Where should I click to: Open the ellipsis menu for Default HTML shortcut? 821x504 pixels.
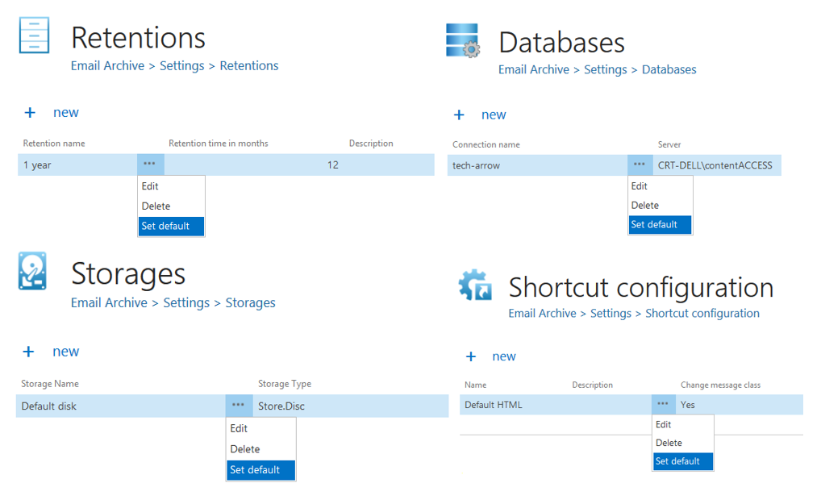pos(663,404)
